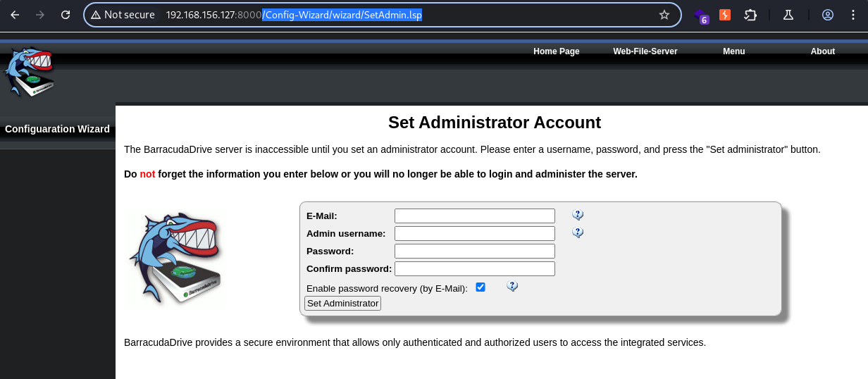The height and width of the screenshot is (379, 868).
Task: Focus the Password input field
Action: [475, 251]
